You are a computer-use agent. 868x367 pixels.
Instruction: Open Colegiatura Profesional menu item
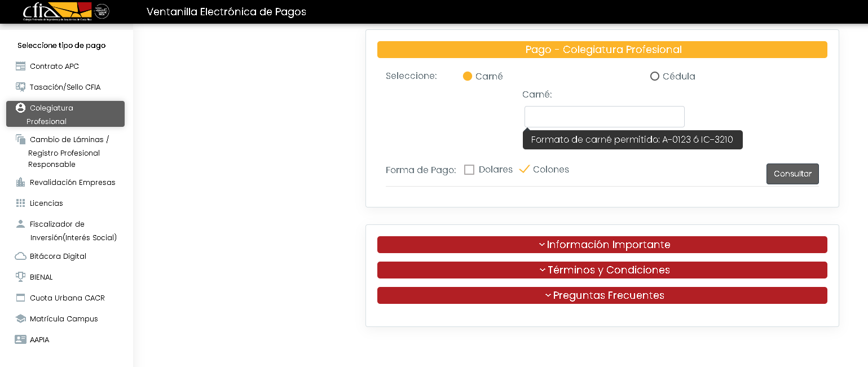click(65, 114)
